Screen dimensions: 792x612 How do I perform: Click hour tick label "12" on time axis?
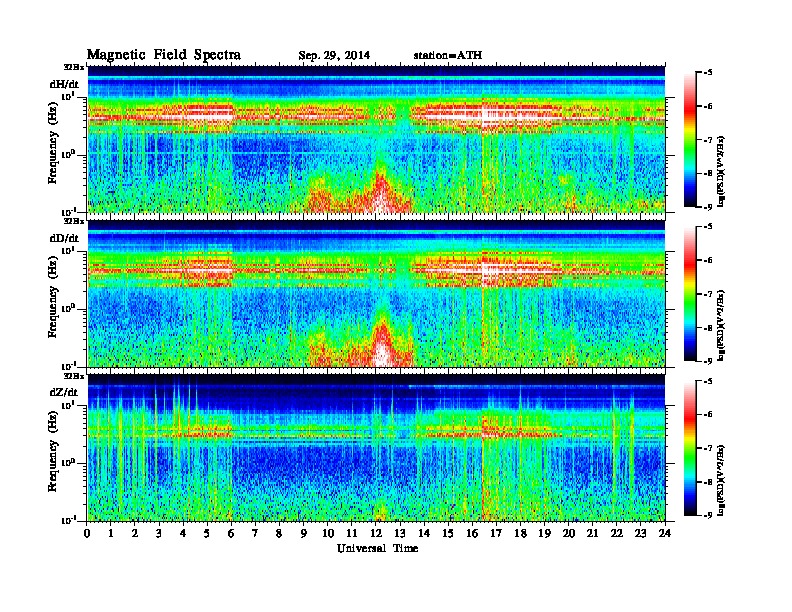(x=376, y=533)
